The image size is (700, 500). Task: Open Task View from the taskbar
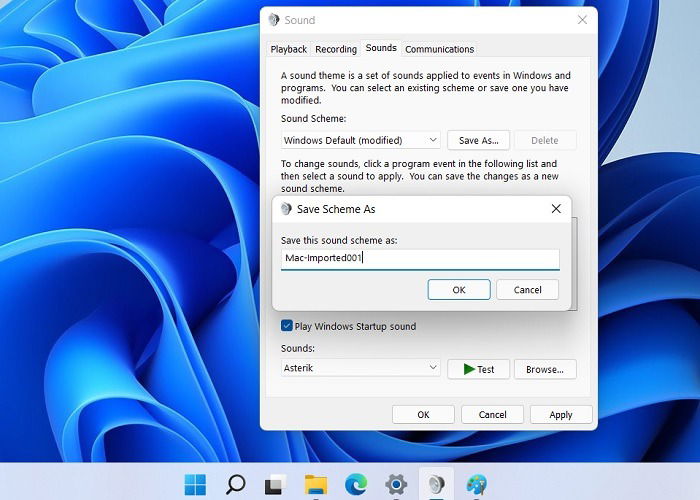[275, 484]
